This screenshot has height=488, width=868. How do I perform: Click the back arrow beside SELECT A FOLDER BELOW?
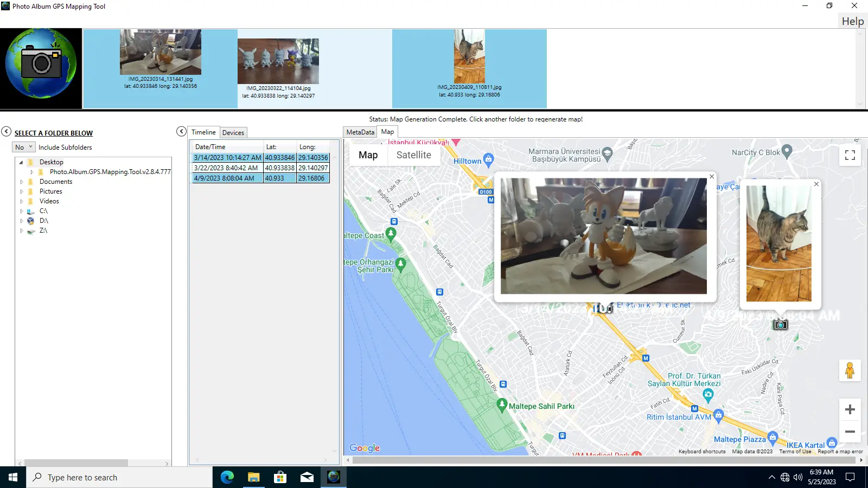coord(6,131)
